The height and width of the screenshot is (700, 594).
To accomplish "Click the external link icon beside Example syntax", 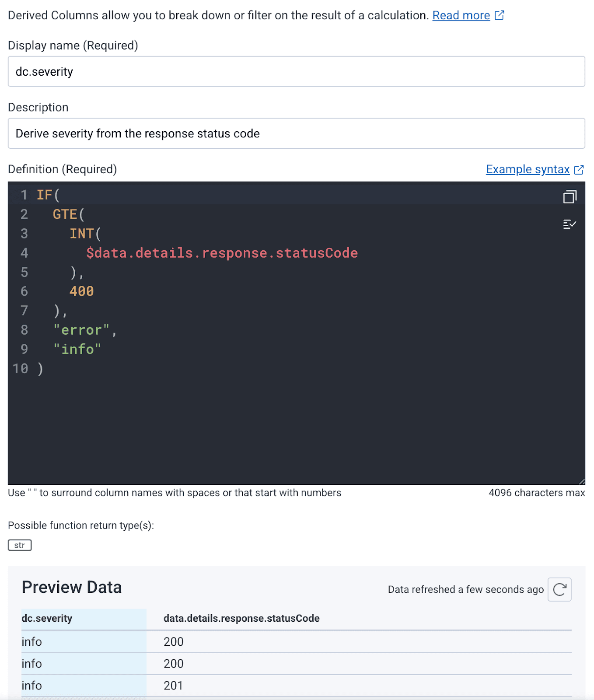I will coord(579,170).
